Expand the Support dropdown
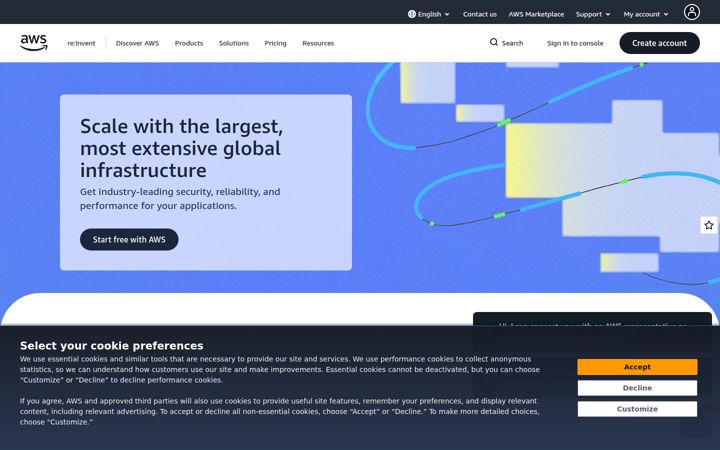Image resolution: width=720 pixels, height=450 pixels. click(593, 14)
